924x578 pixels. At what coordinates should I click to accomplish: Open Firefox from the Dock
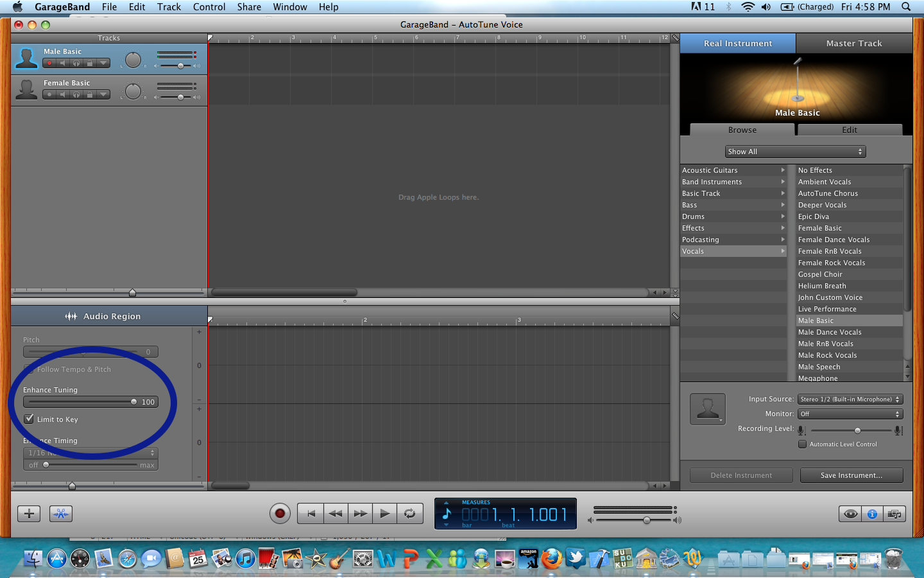point(551,558)
